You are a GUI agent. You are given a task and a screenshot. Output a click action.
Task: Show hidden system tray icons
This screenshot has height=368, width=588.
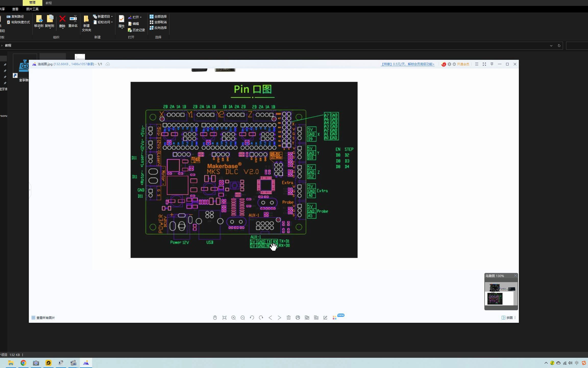pyautogui.click(x=546, y=363)
